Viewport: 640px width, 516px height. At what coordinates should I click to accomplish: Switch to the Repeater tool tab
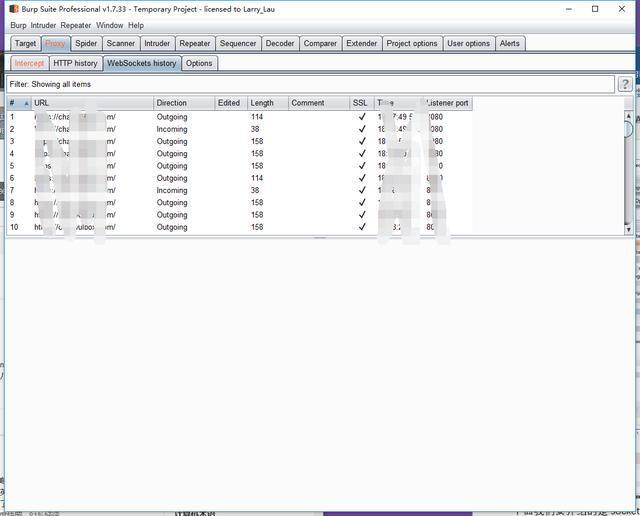tap(195, 43)
